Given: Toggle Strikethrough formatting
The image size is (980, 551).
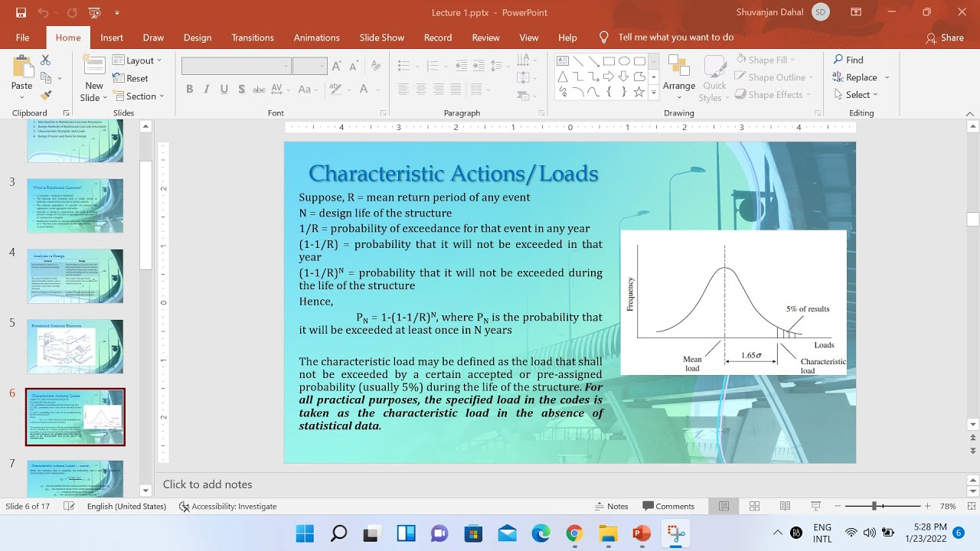Looking at the screenshot, I should [x=260, y=90].
